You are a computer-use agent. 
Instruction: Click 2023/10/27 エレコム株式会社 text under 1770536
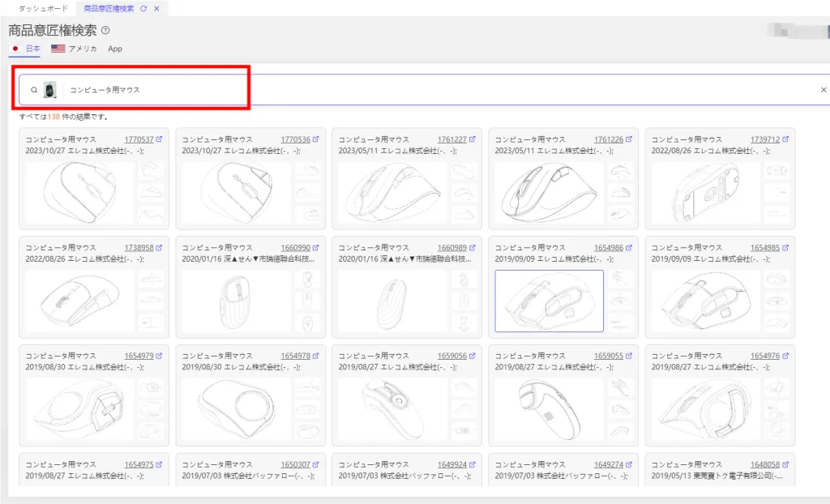pos(242,151)
